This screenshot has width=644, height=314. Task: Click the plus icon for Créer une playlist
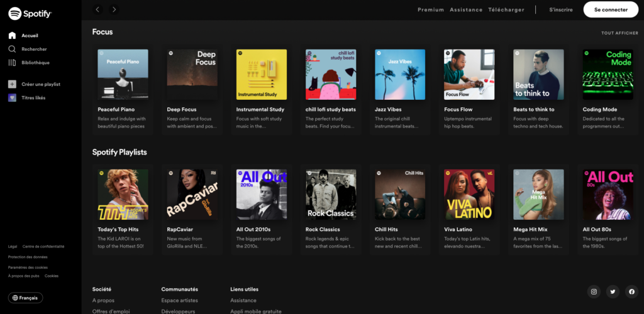13,84
